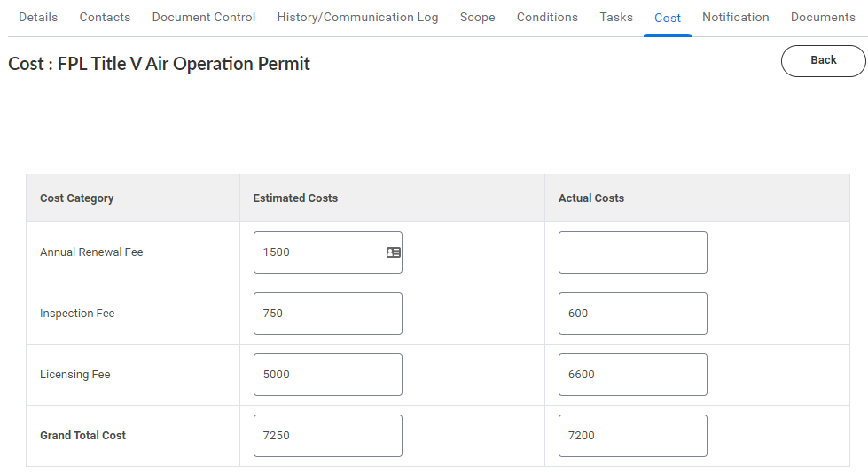Open the Notification tab
Viewport: 868px width, 473px height.
coord(736,17)
